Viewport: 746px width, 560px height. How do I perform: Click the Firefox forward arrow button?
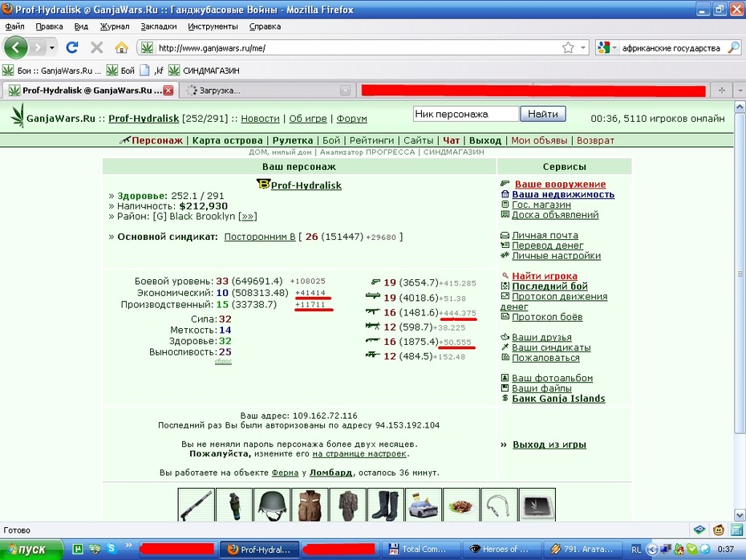click(37, 47)
